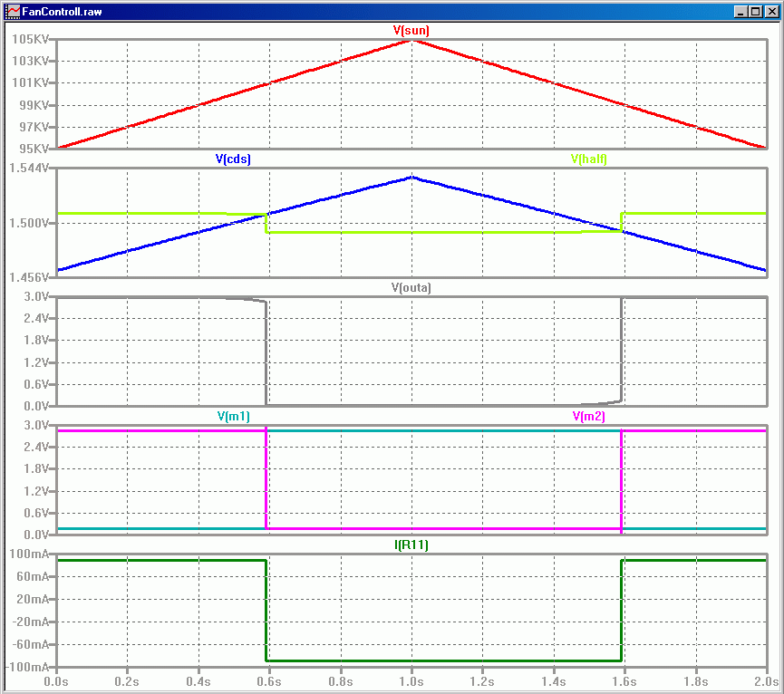Click the 99KV axis label
The width and height of the screenshot is (784, 694).
pyautogui.click(x=34, y=105)
